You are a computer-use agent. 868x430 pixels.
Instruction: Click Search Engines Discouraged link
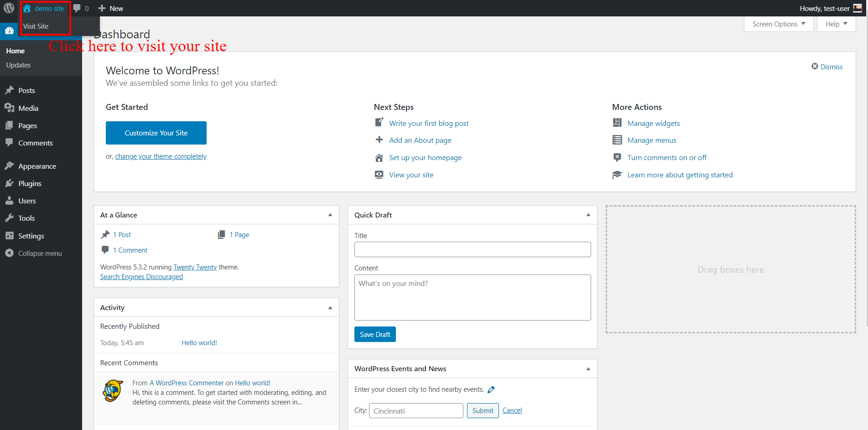141,277
